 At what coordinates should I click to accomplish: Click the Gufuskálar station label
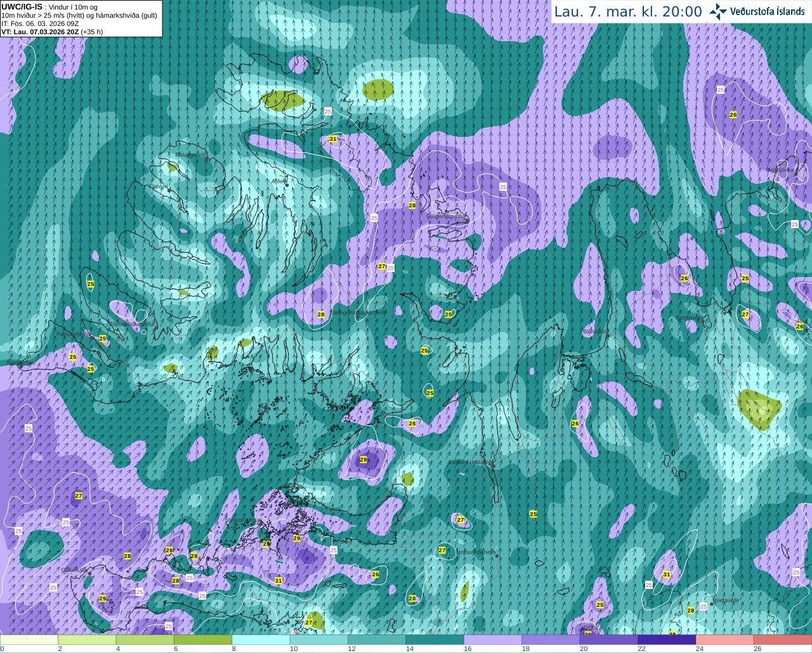click(x=74, y=570)
